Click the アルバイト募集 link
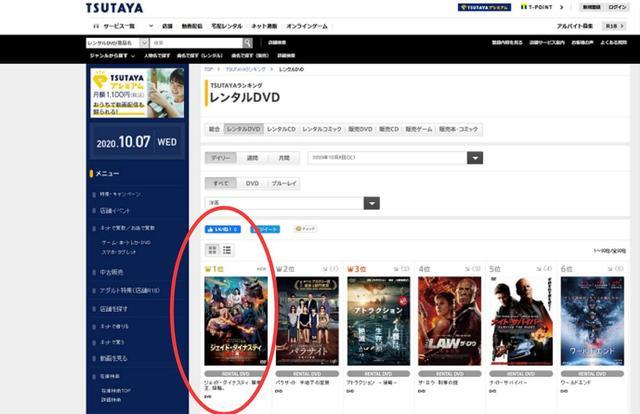Viewport: 640px width, 414px height. click(x=575, y=26)
